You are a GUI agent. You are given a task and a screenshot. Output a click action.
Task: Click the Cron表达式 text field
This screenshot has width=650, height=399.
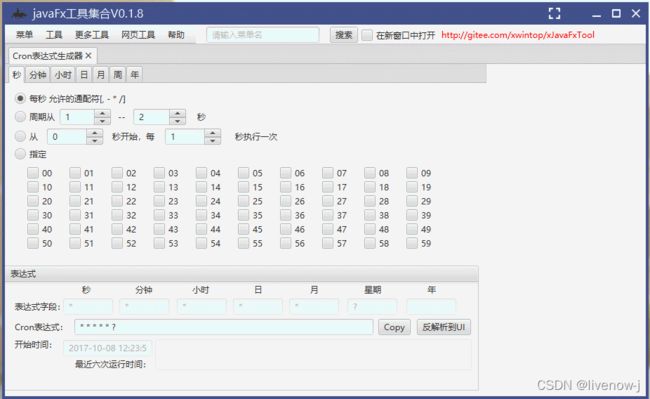(224, 327)
